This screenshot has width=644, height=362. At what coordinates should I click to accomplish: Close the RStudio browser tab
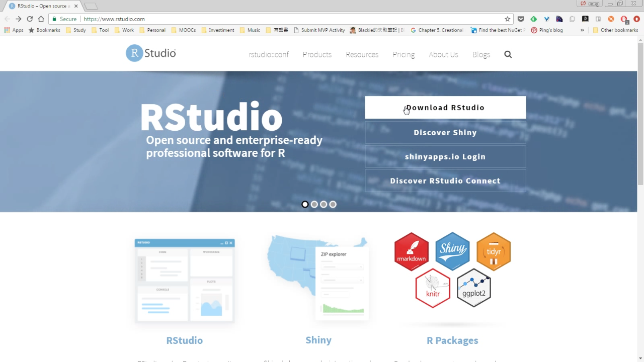(x=75, y=6)
